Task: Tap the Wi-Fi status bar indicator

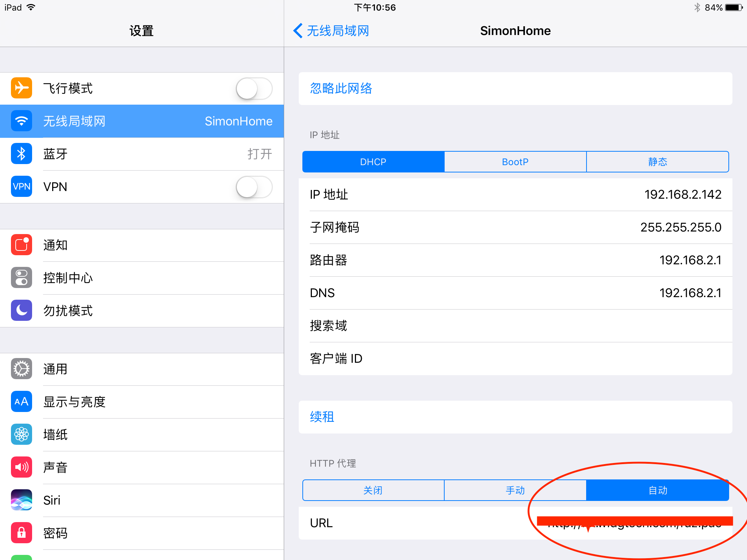Action: click(31, 7)
